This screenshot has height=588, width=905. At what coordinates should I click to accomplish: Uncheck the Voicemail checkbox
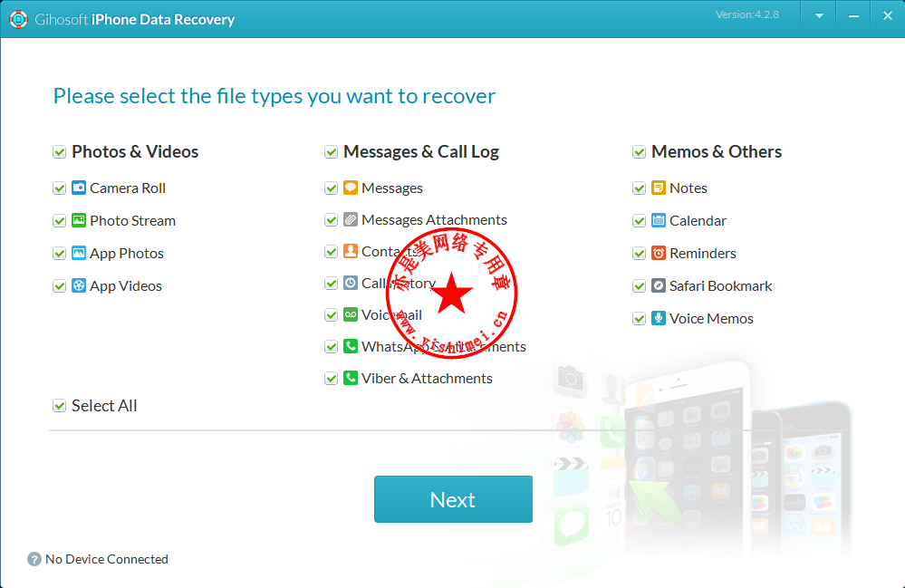tap(332, 315)
